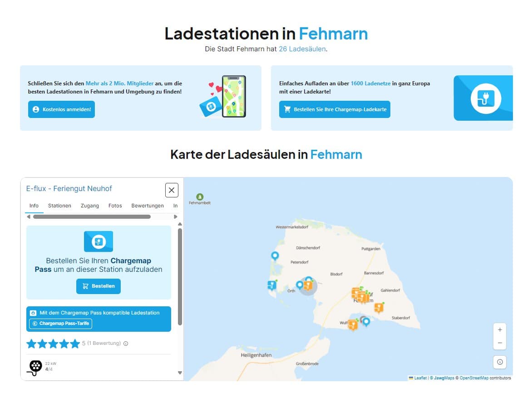
Task: Open the map info button
Action: click(x=500, y=362)
